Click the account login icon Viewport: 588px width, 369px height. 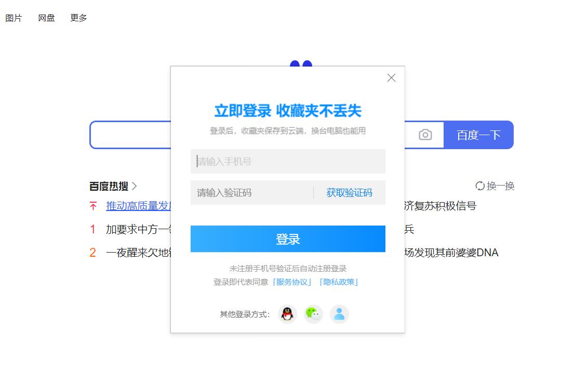coord(339,314)
